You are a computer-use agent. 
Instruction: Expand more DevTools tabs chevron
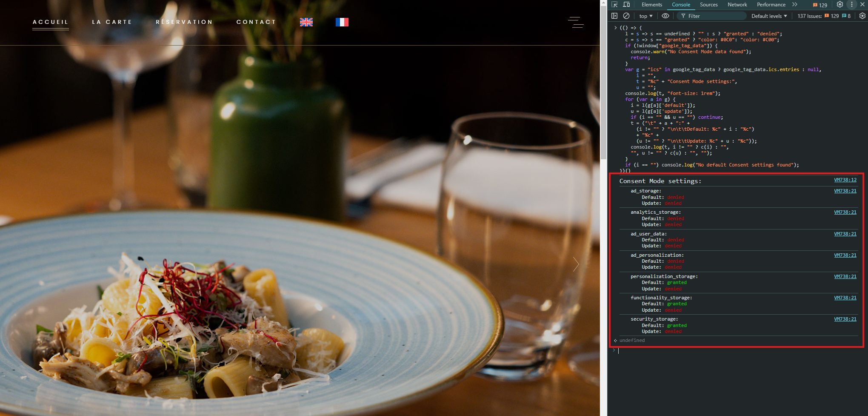(x=795, y=5)
